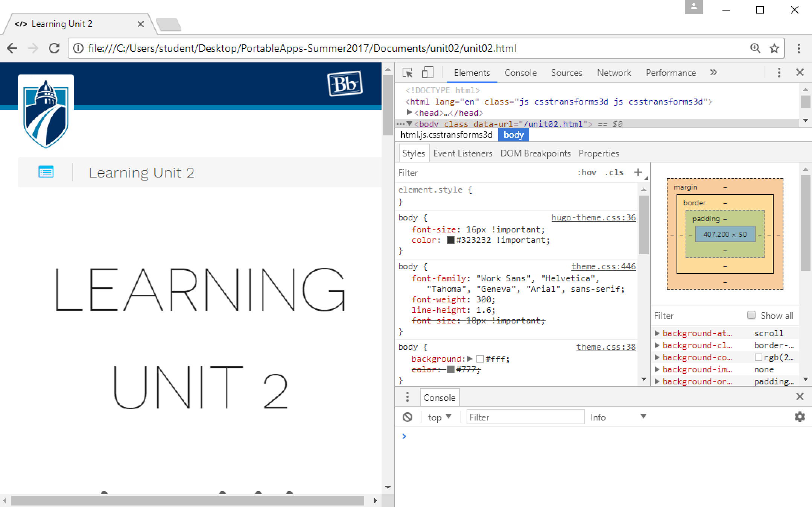The width and height of the screenshot is (812, 507).
Task: Open the Chrome browser menu
Action: [798, 48]
